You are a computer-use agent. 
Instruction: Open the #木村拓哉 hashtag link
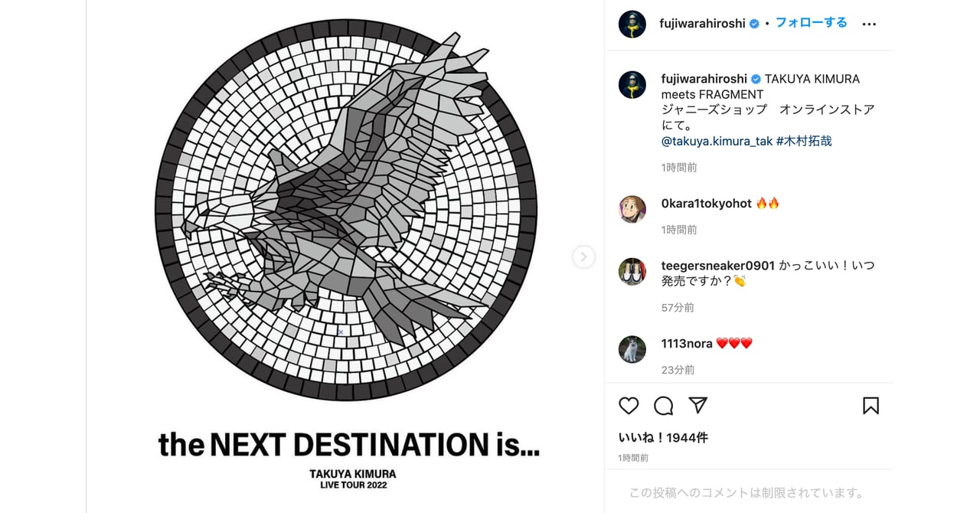coord(804,141)
